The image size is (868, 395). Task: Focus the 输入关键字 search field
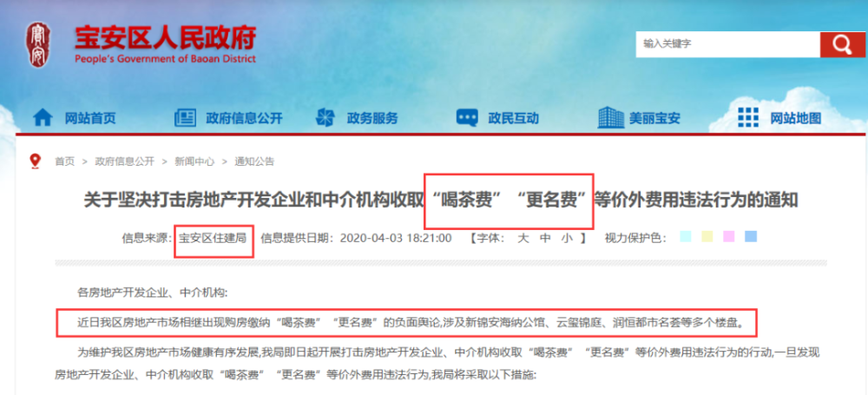pyautogui.click(x=727, y=44)
